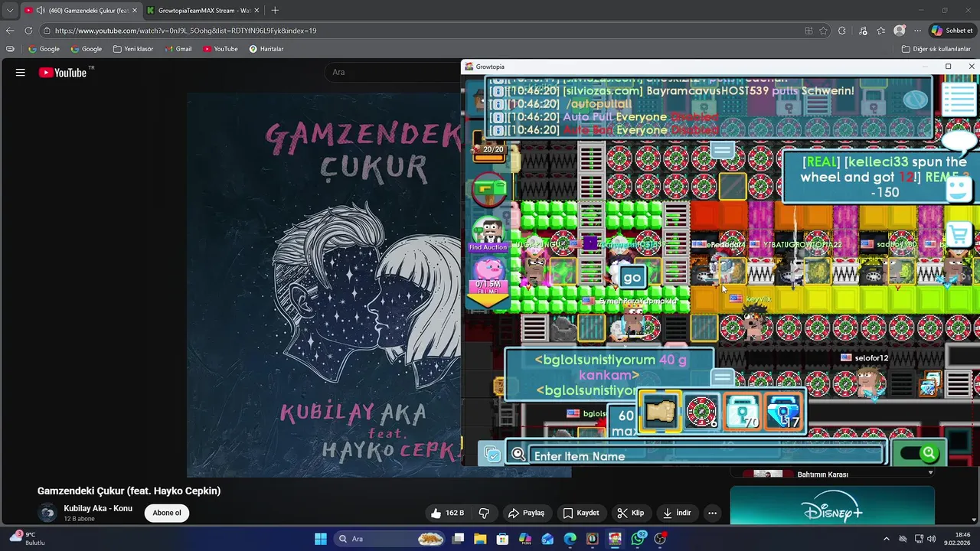Click the Growtopia Find Auction icon
Image resolution: width=980 pixels, height=551 pixels.
click(x=488, y=234)
